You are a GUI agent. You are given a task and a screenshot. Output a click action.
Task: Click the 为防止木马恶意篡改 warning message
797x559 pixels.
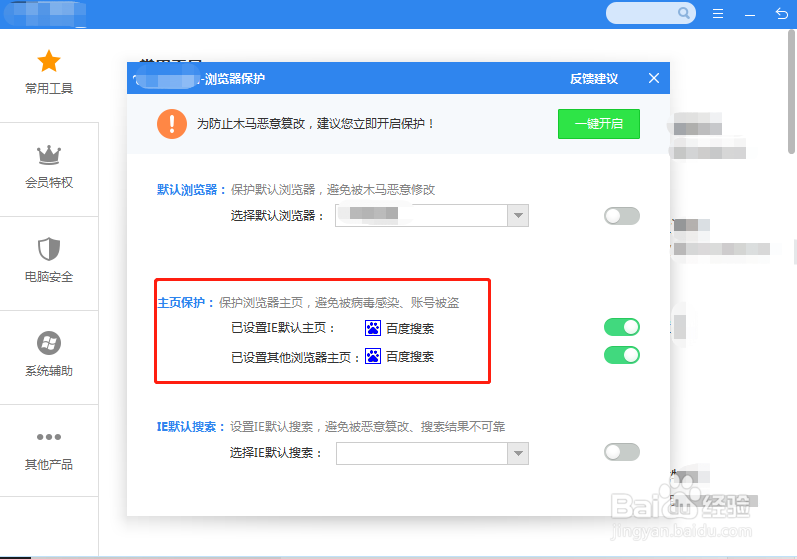pyautogui.click(x=315, y=123)
